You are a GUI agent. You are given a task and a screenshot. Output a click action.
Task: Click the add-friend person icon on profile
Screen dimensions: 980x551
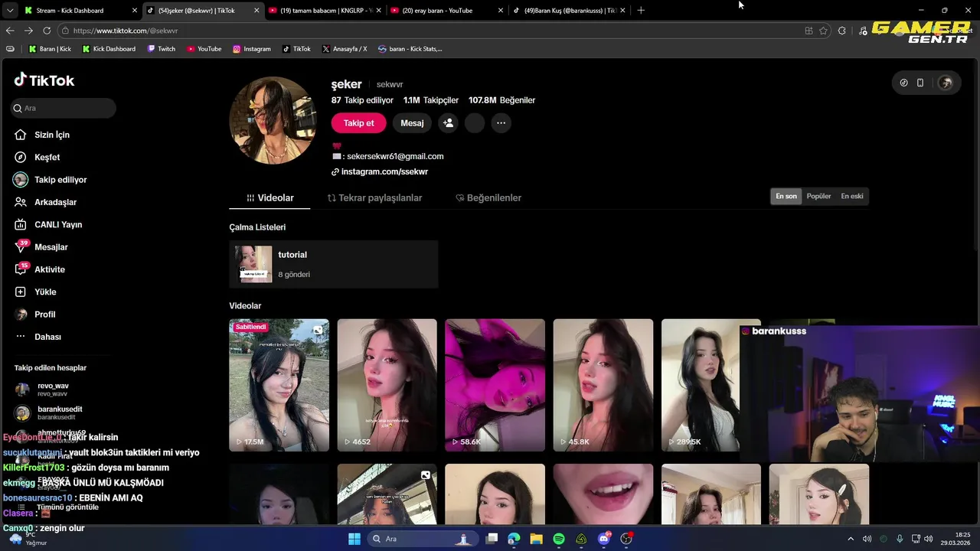(x=448, y=122)
